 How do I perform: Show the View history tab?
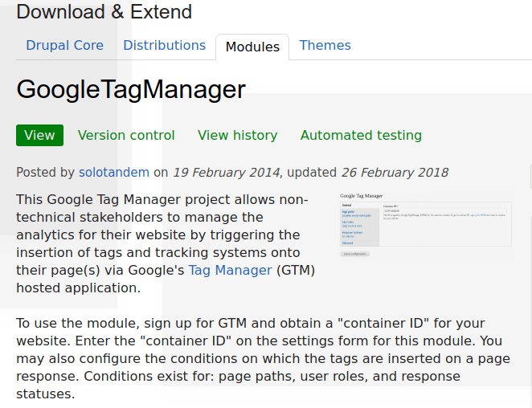point(237,136)
